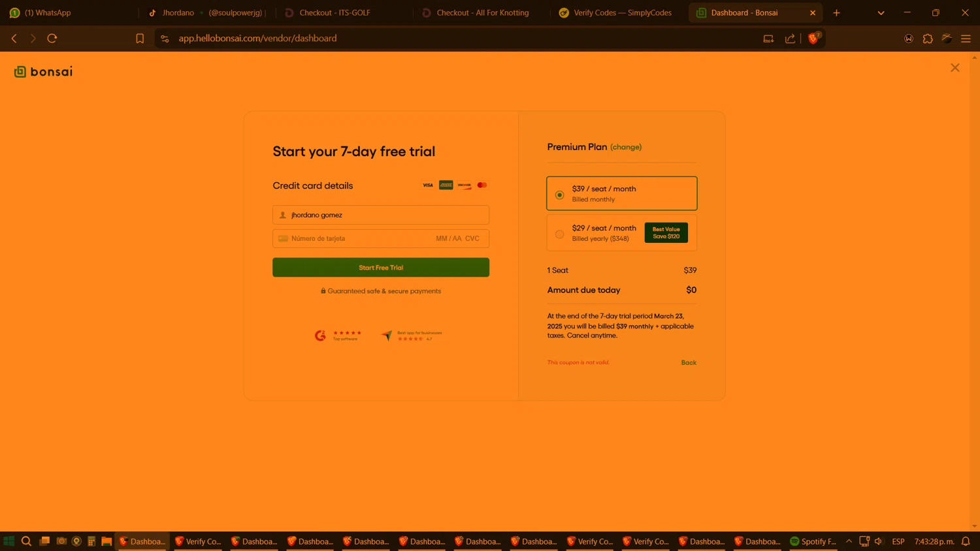The height and width of the screenshot is (551, 980).
Task: Switch to Verify Codes — SimplyCodes tab
Action: click(618, 12)
